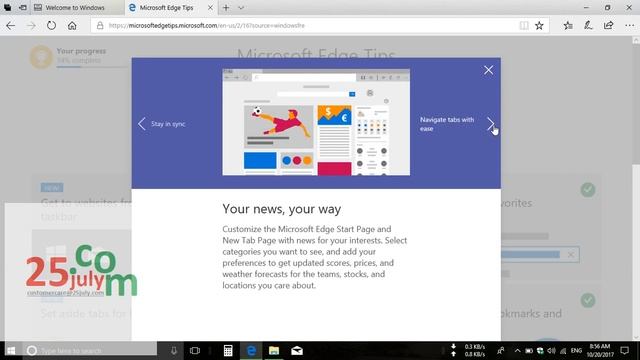Click the Edge taskbar icon
Screen dimensions: 640x360
point(251,351)
